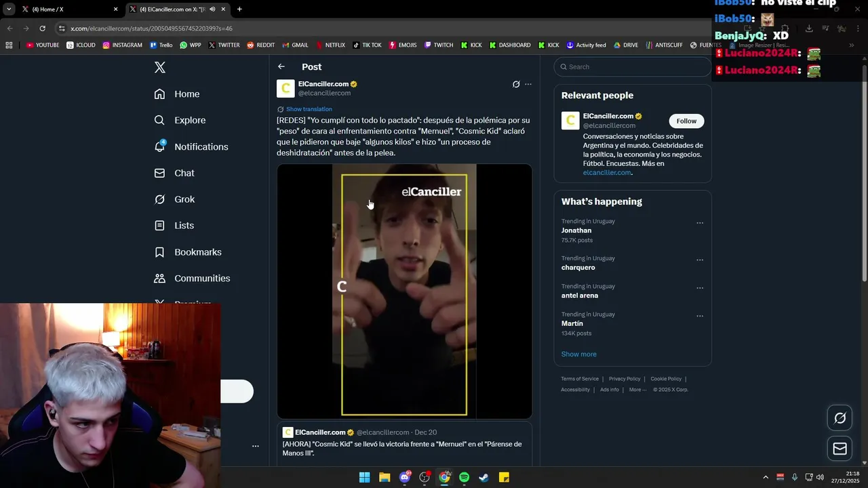The width and height of the screenshot is (868, 488).
Task: Open the Explore section
Action: (x=180, y=120)
